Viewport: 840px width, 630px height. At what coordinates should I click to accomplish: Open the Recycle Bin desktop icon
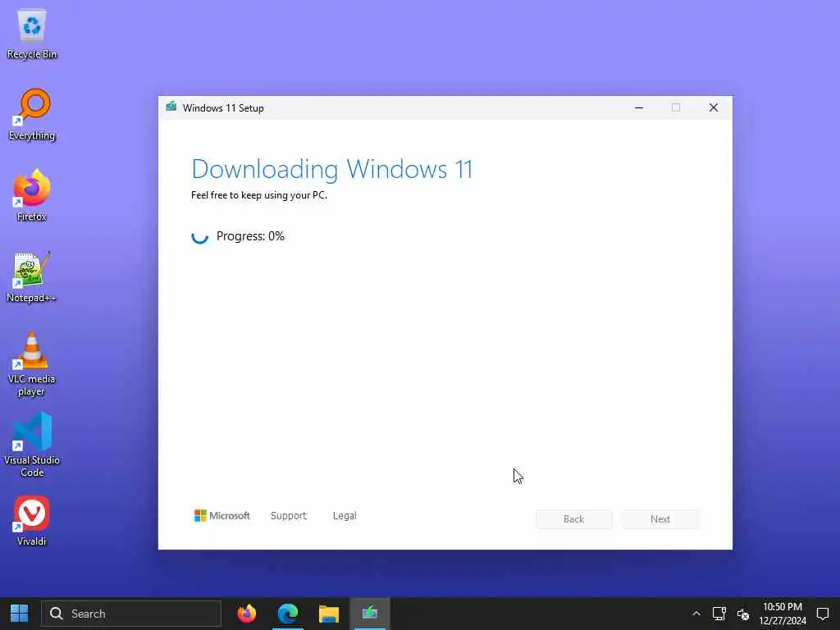[x=32, y=34]
